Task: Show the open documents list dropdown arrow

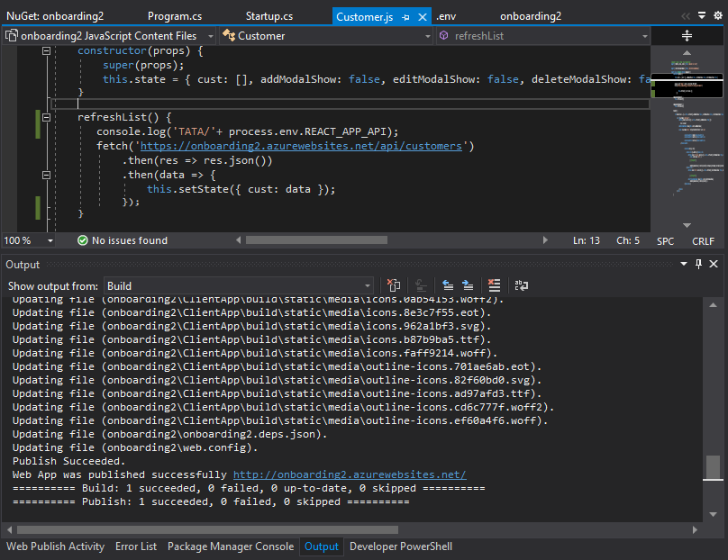Action: point(702,16)
